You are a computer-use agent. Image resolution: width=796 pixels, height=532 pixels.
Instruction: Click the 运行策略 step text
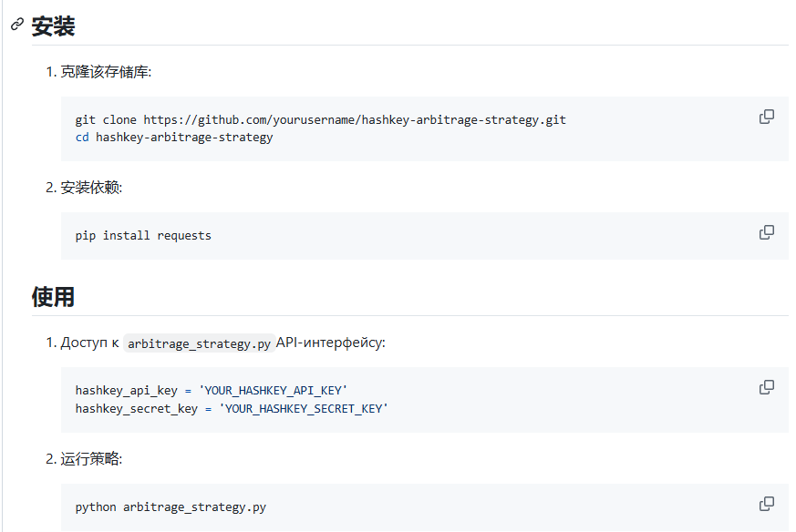[x=91, y=459]
